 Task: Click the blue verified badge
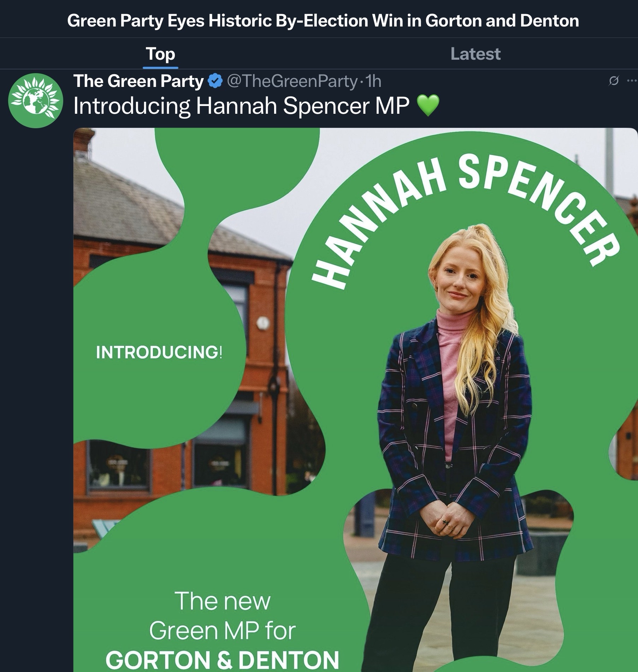tap(215, 81)
